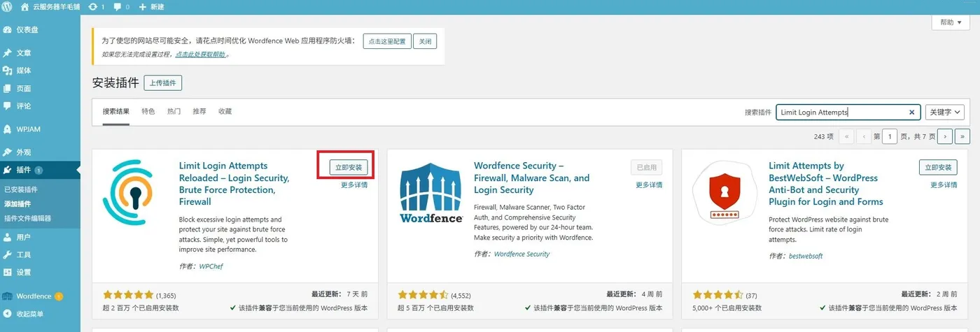
Task: Open the 关键字 search type dropdown
Action: click(x=944, y=112)
